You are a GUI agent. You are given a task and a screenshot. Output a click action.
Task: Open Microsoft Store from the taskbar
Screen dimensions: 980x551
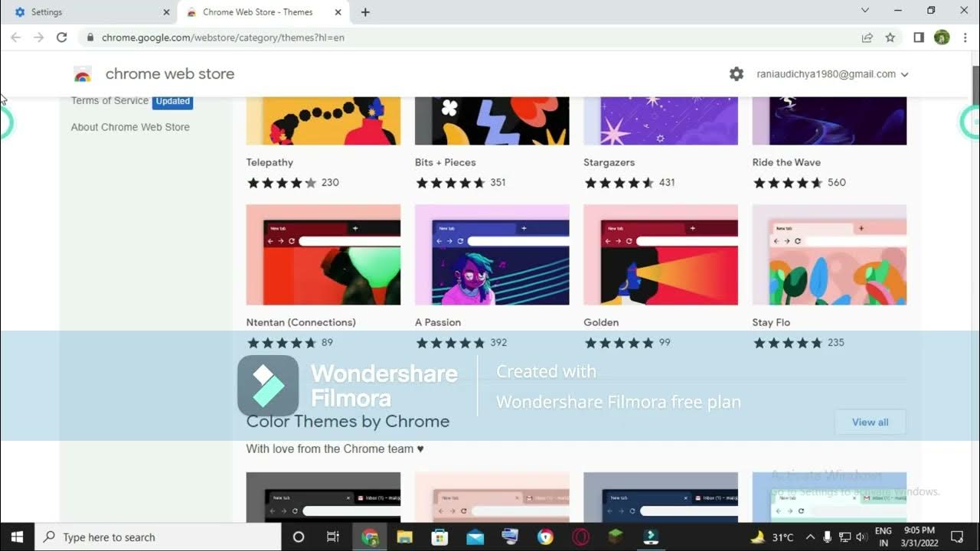pyautogui.click(x=439, y=536)
